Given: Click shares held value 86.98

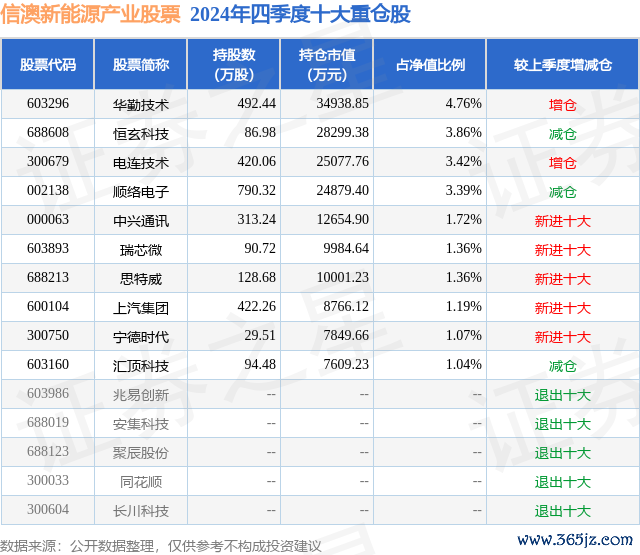Looking at the screenshot, I should click(x=260, y=133).
